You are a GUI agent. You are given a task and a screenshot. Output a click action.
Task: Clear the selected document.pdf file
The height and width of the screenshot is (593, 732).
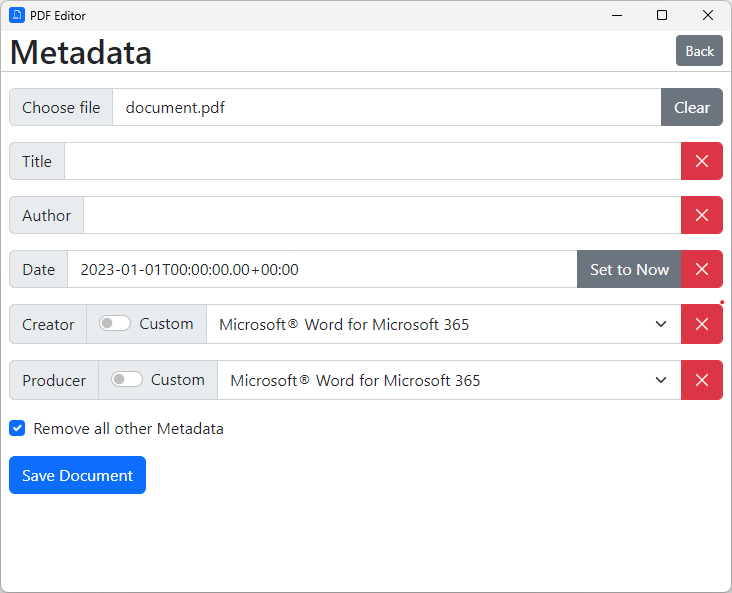coord(691,107)
